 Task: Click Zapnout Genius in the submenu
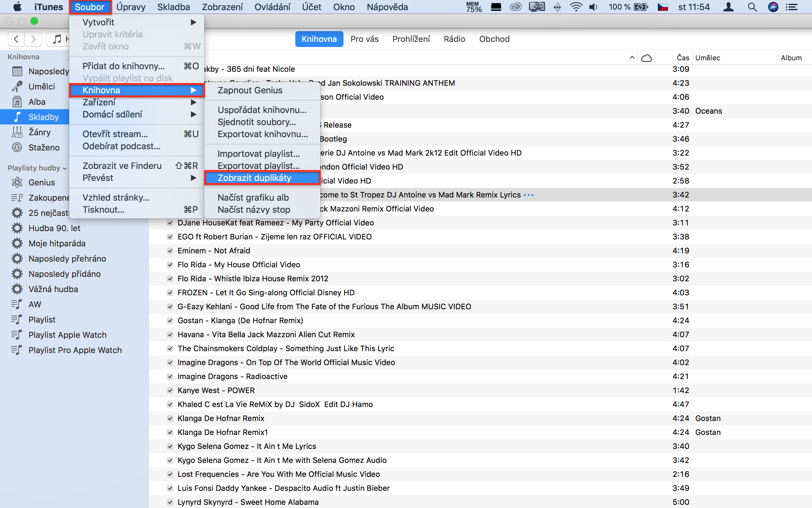tap(262, 90)
